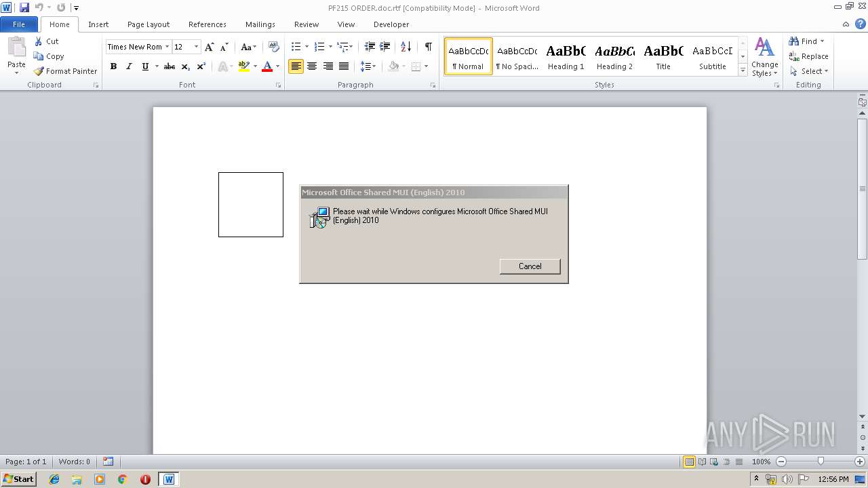Open the Find dropdown arrow
The image size is (868, 488).
(822, 41)
